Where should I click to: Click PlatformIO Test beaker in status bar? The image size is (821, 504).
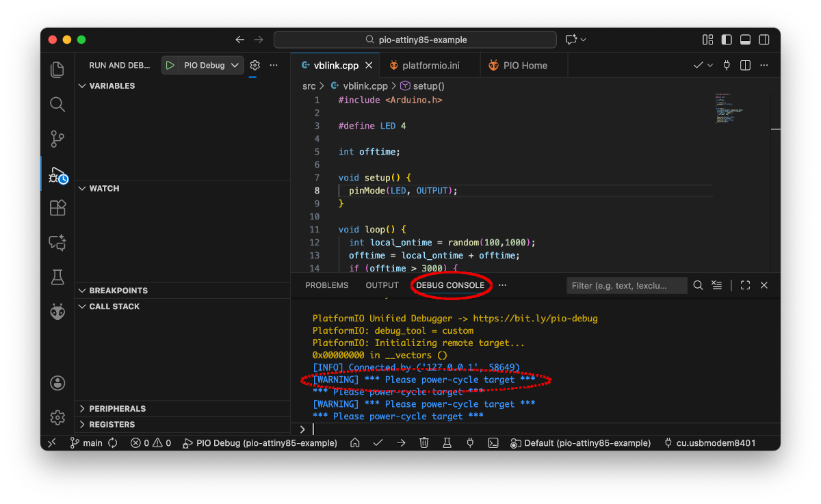(x=447, y=443)
